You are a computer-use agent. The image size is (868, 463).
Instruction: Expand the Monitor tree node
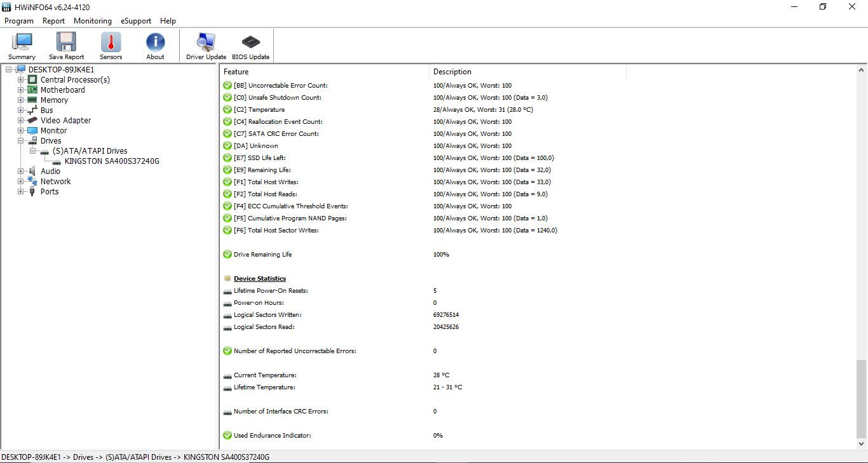[21, 130]
